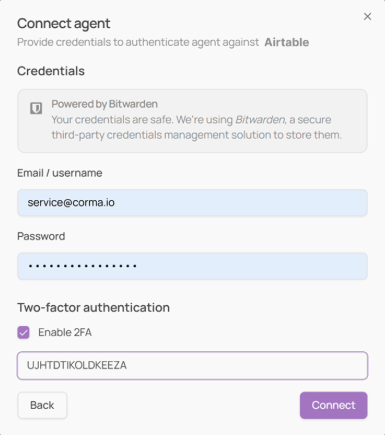The height and width of the screenshot is (435, 385).
Task: Click the Provide credentials subtitle text
Action: (138, 42)
